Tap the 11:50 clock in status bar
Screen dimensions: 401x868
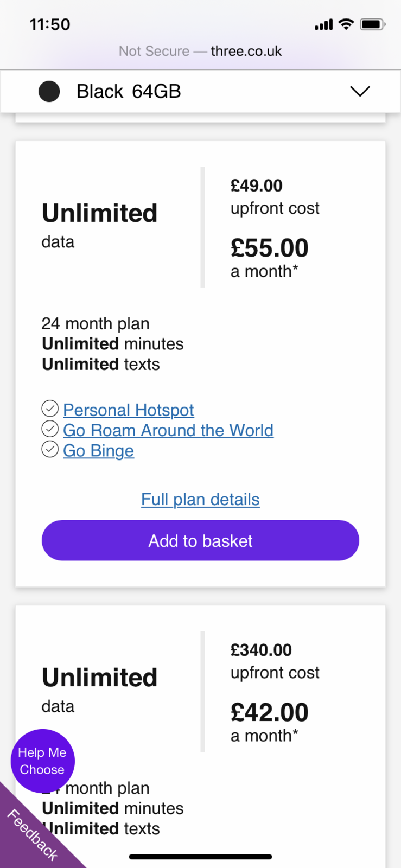[50, 24]
